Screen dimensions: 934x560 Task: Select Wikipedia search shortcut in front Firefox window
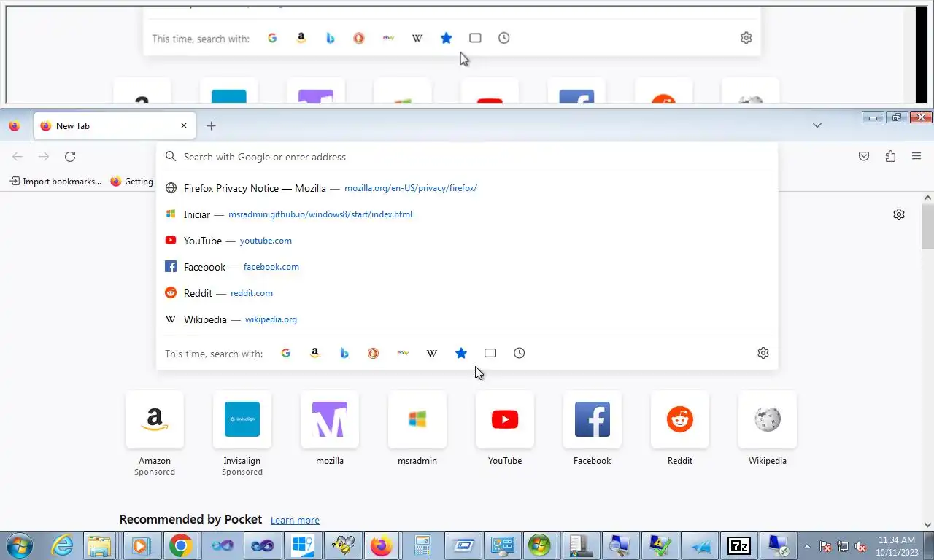click(432, 353)
